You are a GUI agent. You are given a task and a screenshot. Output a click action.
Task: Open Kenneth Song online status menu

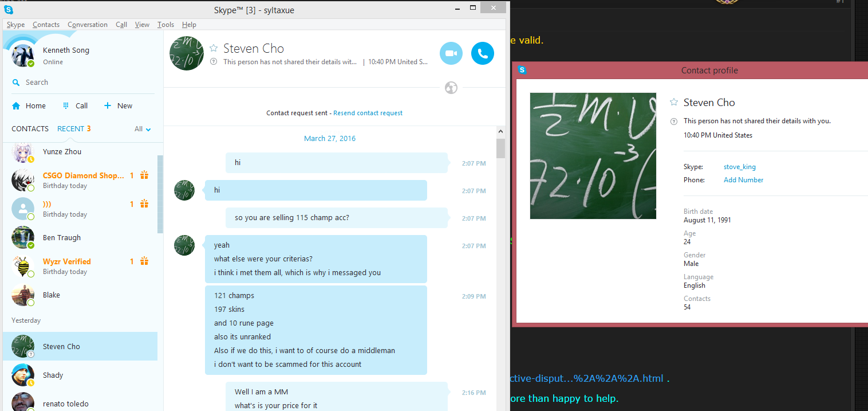[53, 62]
